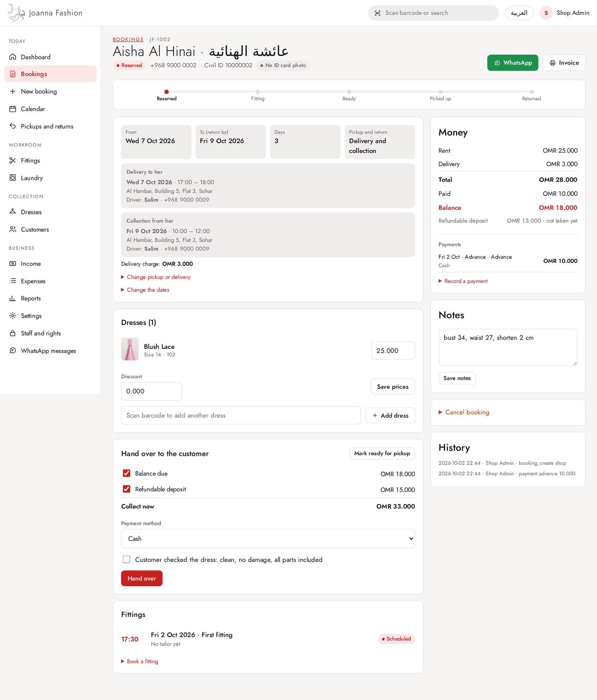Click the red Hand over button
This screenshot has height=700, width=597.
coord(142,578)
